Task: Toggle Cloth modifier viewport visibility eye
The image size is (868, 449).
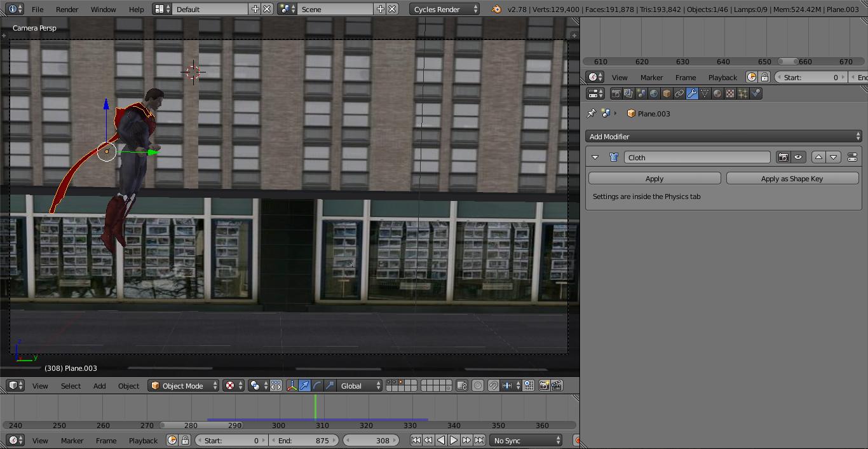Action: point(797,157)
